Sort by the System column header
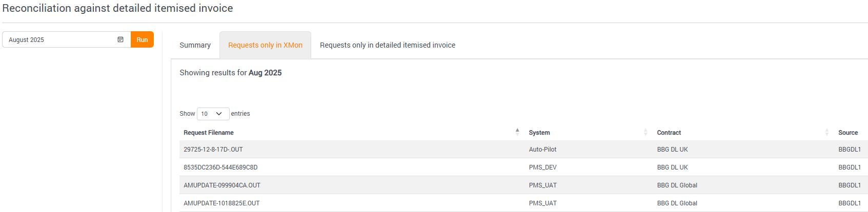The image size is (868, 212). pyautogui.click(x=539, y=133)
